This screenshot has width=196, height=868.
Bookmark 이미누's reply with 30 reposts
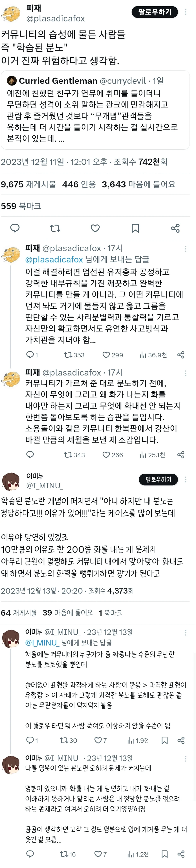point(165,740)
